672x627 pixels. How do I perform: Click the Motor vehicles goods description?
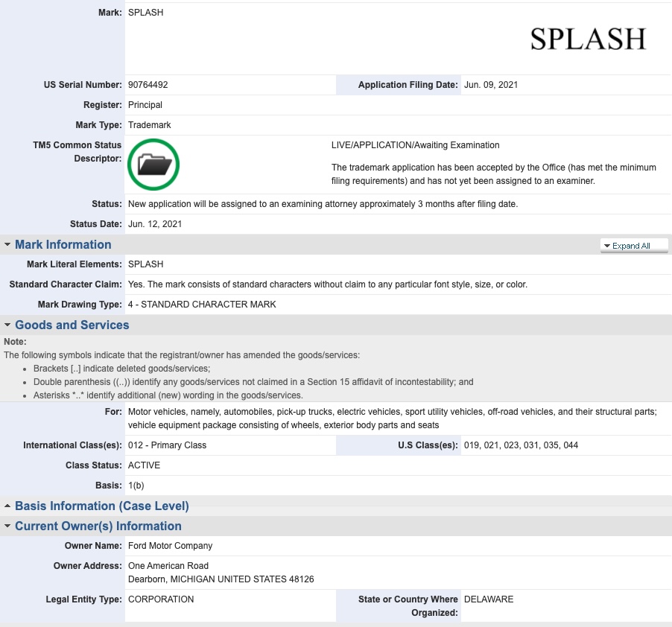point(392,418)
